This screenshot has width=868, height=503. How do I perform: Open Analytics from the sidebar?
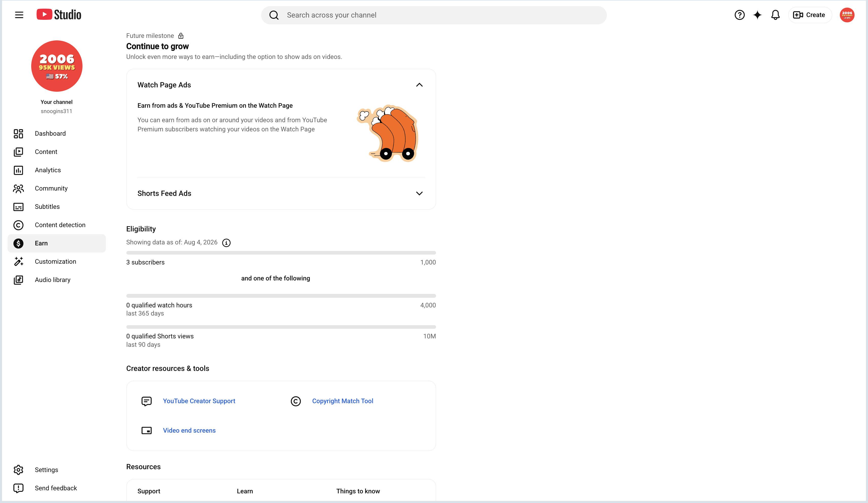pos(57,170)
